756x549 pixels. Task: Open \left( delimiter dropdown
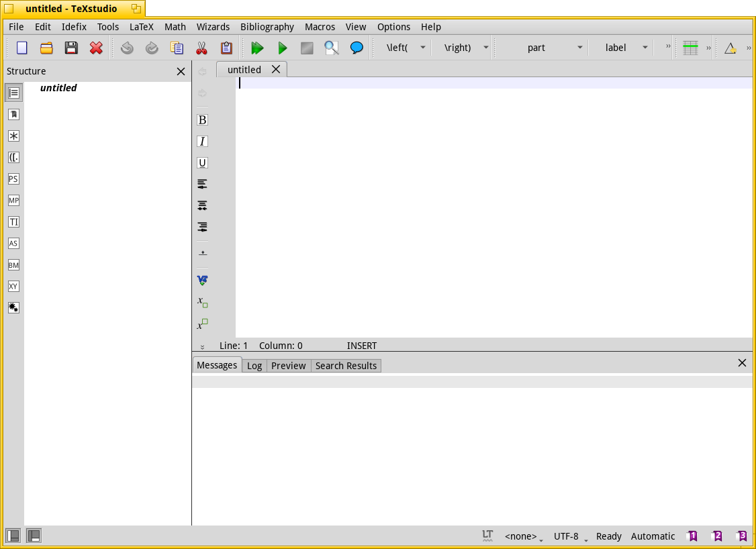[x=423, y=47]
